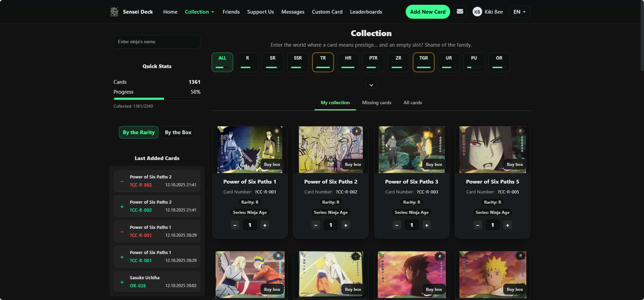Viewport: 644px width, 300px height.
Task: Click Buy box on Power of Six Paths 1
Action: 272,164
